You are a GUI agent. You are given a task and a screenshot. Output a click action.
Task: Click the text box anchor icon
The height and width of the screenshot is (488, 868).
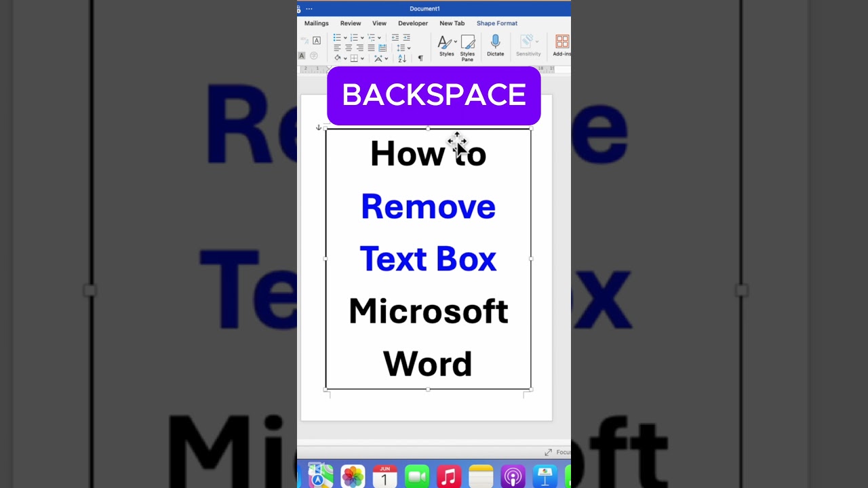pyautogui.click(x=319, y=127)
